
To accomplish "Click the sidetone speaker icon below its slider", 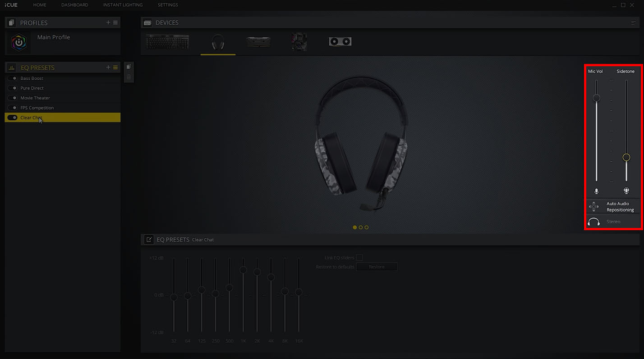I will point(626,190).
